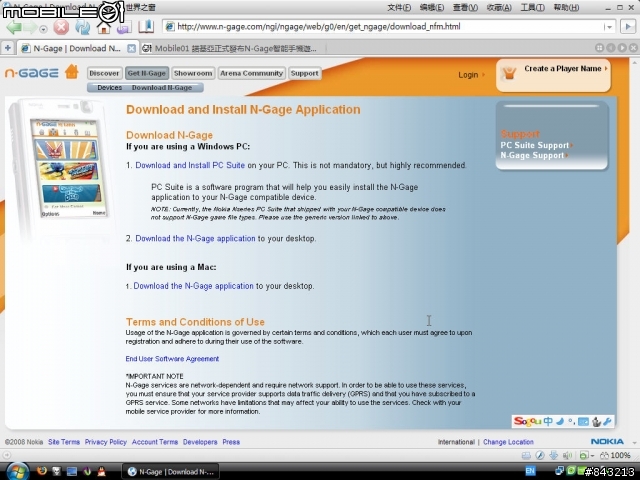Select the N-Gage | Download N... tab
This screenshot has height=480, width=640.
pyautogui.click(x=78, y=49)
